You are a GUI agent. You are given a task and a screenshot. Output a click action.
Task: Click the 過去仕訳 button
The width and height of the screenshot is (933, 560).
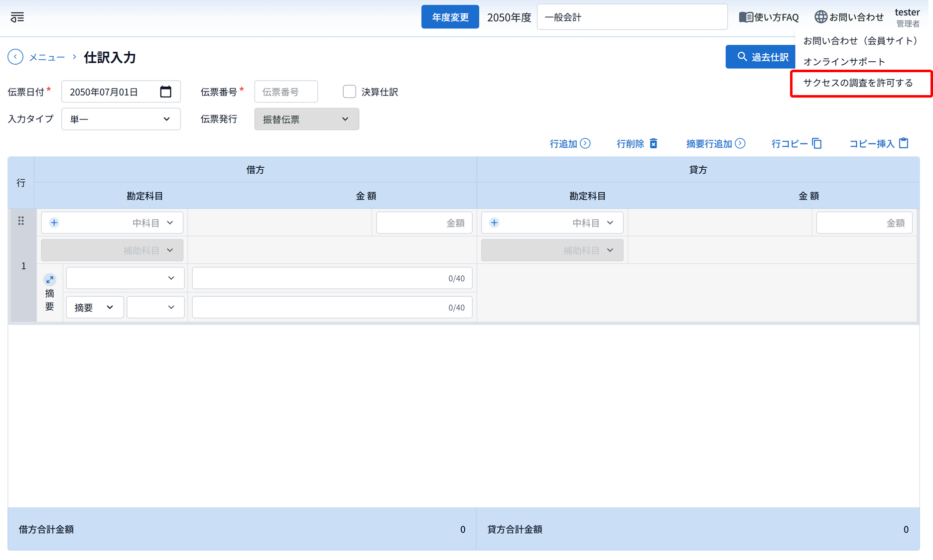point(761,57)
